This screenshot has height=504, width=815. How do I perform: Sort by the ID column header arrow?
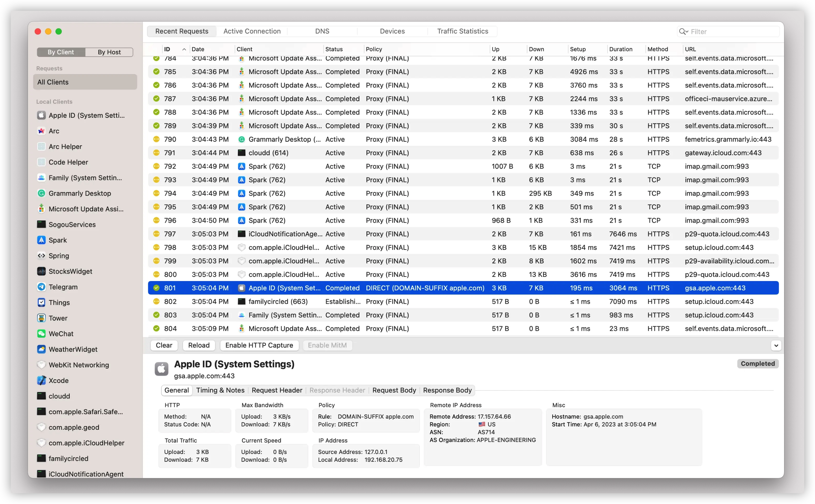184,49
